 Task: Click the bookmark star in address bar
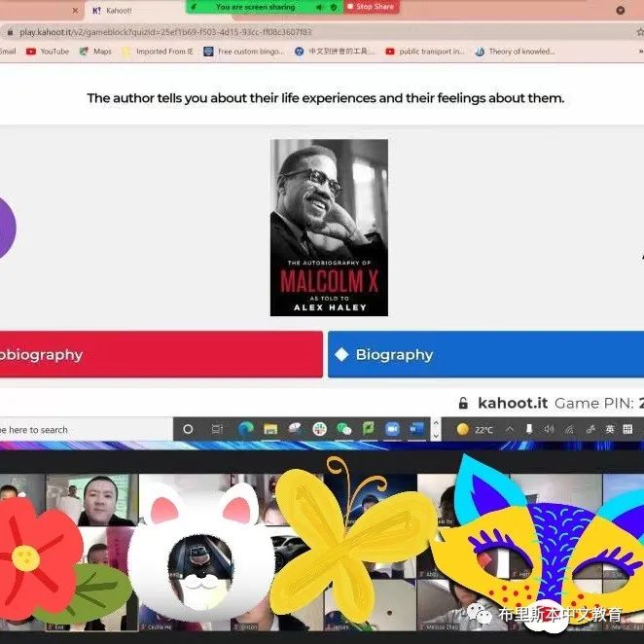[x=640, y=32]
